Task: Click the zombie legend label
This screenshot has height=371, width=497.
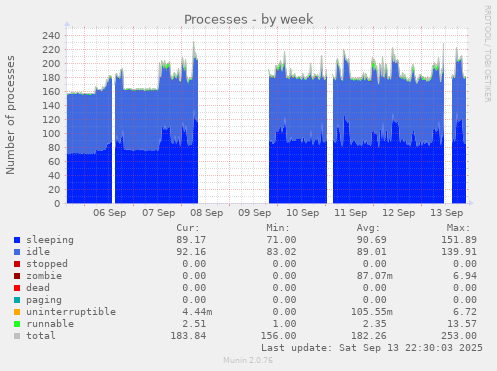Action: [44, 276]
